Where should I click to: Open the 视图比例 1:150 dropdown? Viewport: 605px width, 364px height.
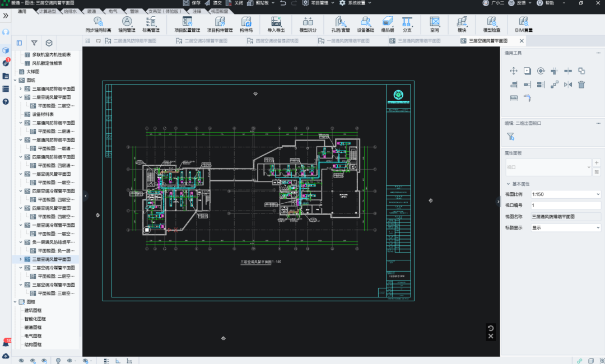coord(565,194)
